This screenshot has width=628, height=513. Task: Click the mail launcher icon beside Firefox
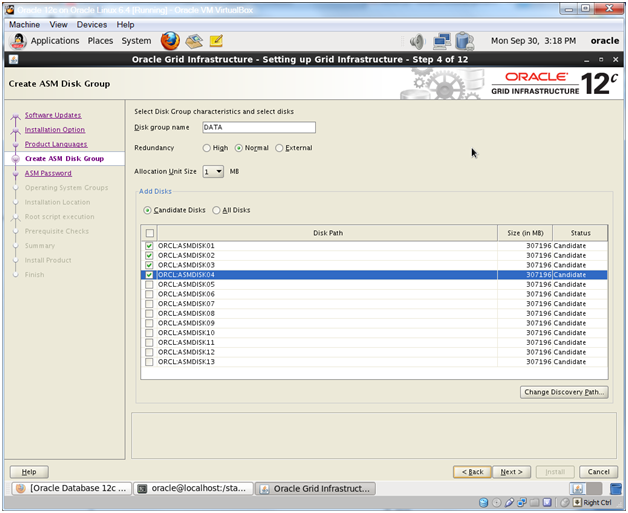194,41
